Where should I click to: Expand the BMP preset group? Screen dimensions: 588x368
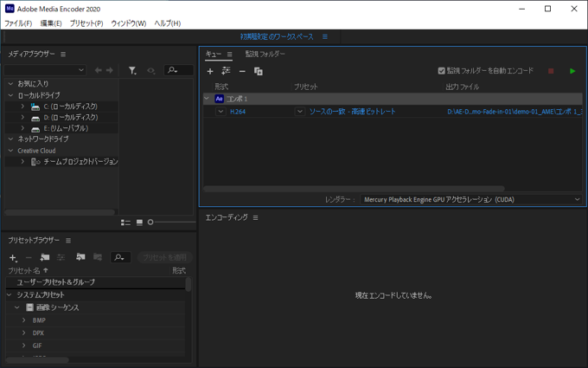tap(23, 320)
